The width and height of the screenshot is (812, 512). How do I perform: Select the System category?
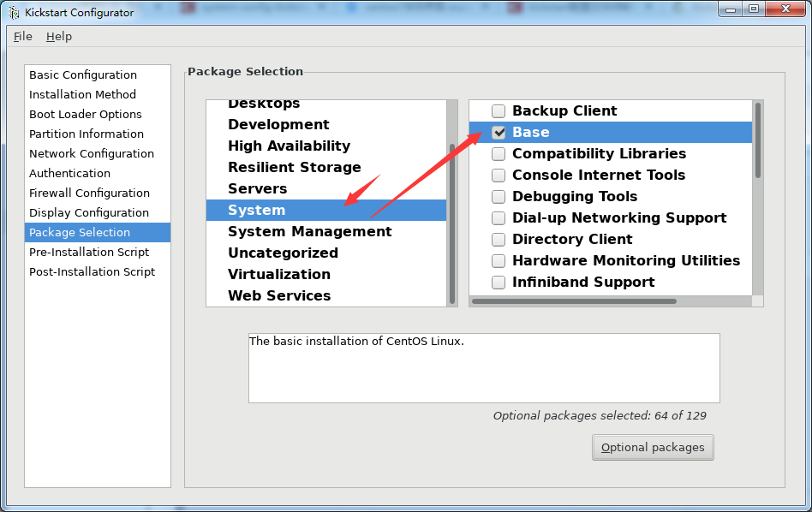click(x=326, y=210)
